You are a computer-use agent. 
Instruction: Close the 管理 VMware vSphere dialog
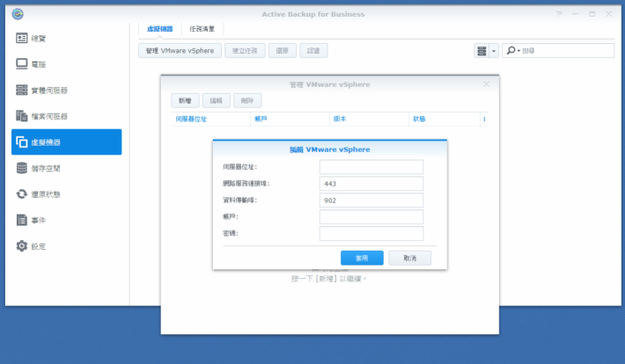click(x=486, y=84)
